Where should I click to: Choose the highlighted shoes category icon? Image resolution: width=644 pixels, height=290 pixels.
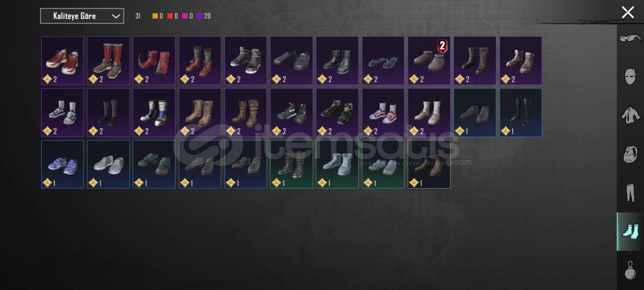click(x=630, y=231)
